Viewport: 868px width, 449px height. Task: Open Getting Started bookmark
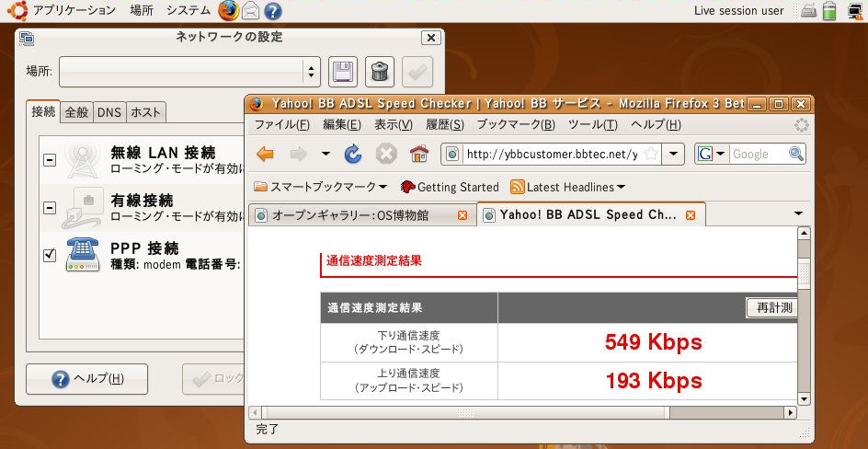click(450, 187)
